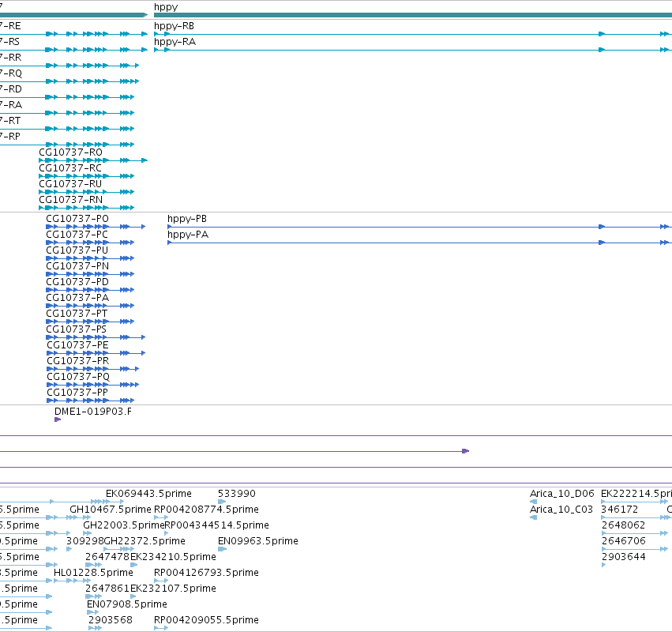
Task: Select the CG10737-RN transcript label
Action: 71,200
